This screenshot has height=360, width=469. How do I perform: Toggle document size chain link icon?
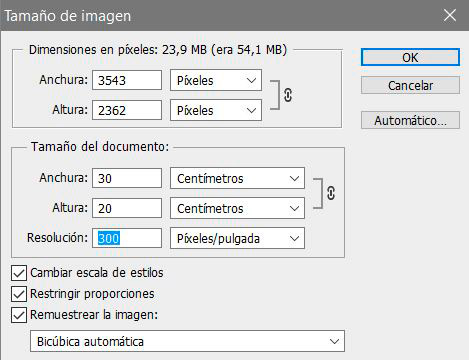[331, 193]
